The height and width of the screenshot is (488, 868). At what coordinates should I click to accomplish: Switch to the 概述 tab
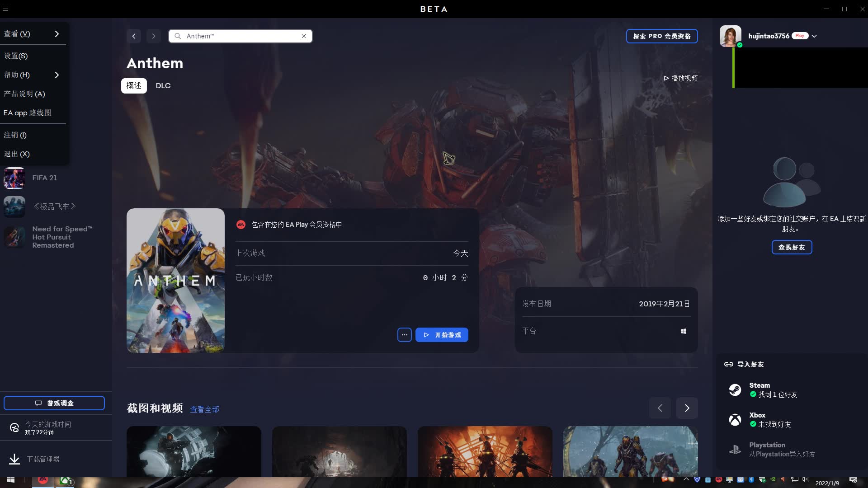(x=134, y=86)
